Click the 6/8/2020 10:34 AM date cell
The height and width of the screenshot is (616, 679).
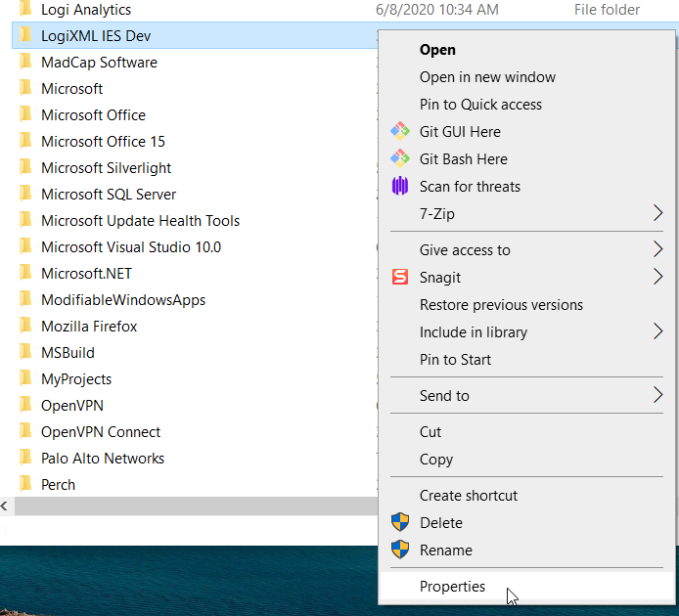click(x=437, y=10)
